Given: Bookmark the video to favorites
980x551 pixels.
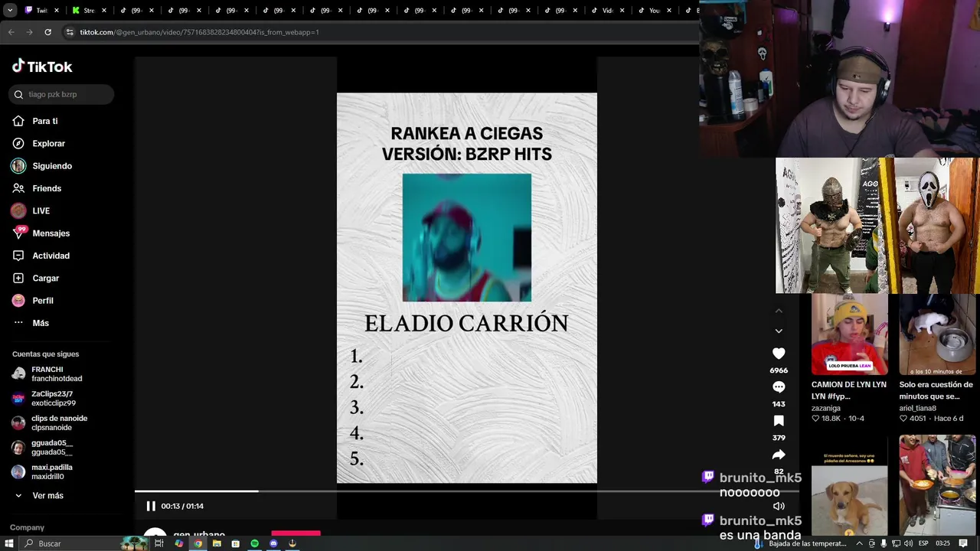Looking at the screenshot, I should (779, 421).
